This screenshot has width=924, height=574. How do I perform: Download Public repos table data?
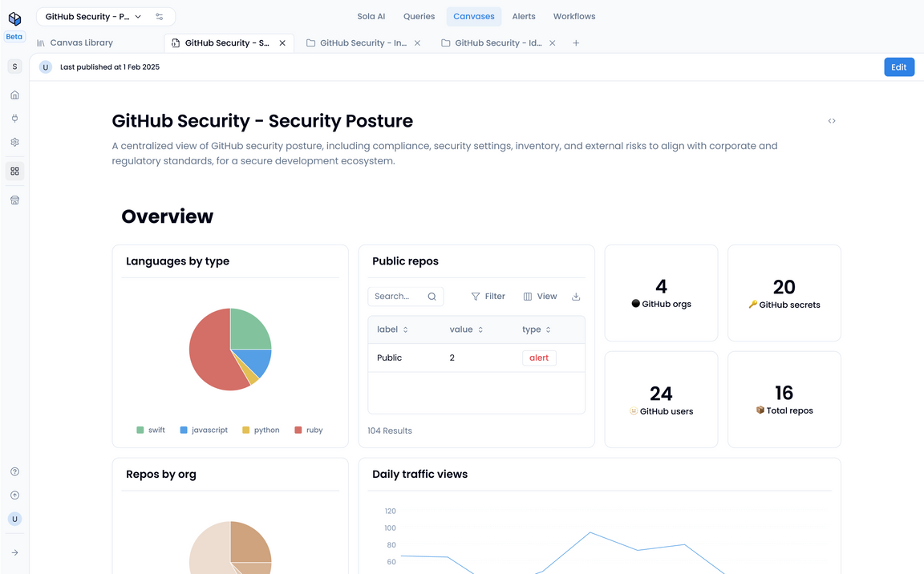point(576,297)
